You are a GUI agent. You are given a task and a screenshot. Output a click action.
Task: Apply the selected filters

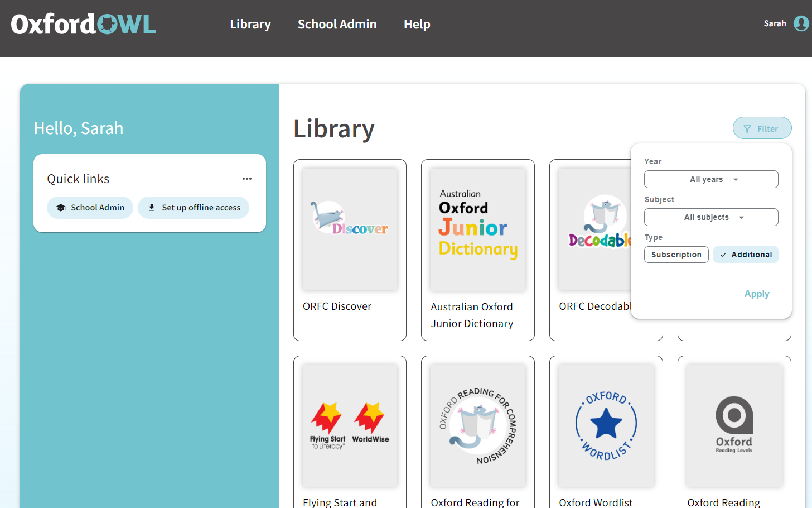pyautogui.click(x=757, y=294)
